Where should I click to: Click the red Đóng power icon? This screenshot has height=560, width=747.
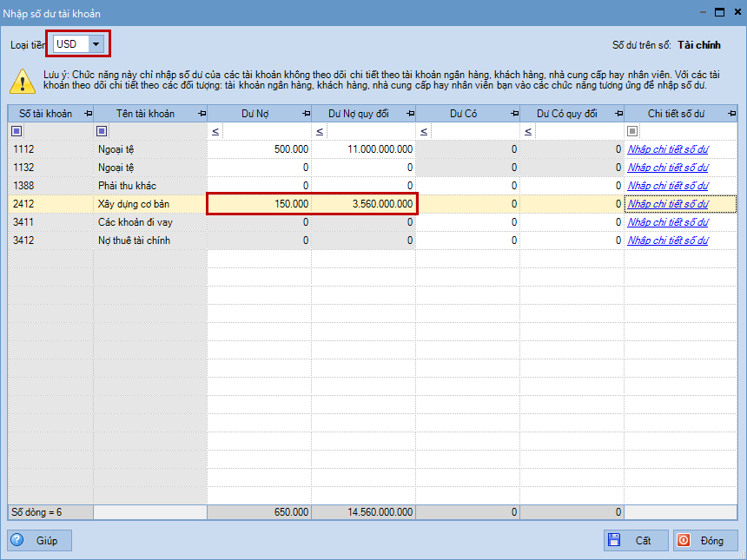pyautogui.click(x=684, y=541)
